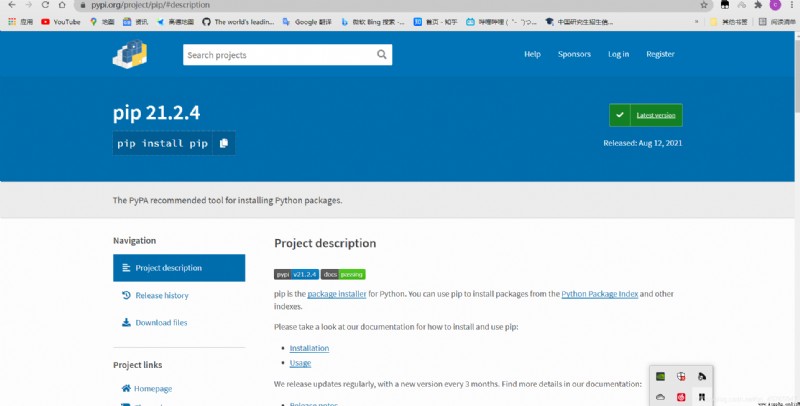Click the pypi v21.2.4 badge
Screen dimensions: 800x406
[296, 274]
